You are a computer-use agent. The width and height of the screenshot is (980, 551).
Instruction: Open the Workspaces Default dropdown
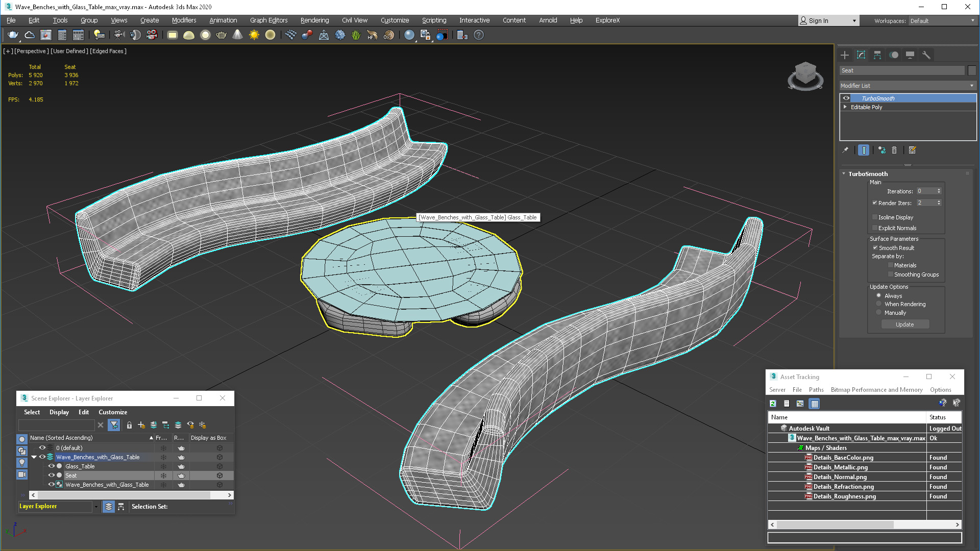(942, 20)
